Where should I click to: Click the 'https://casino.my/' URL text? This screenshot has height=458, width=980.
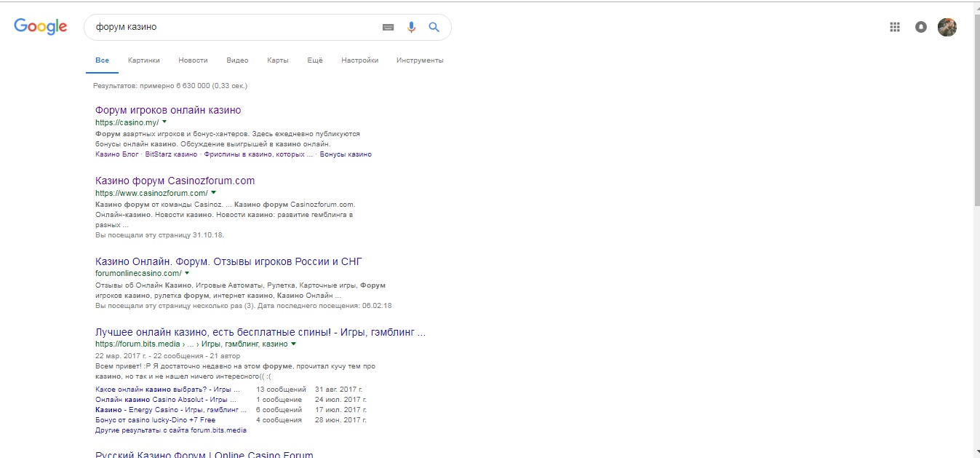[x=127, y=122]
